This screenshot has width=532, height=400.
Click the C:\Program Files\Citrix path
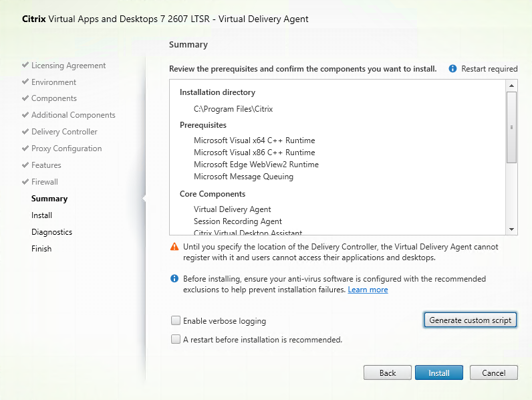(x=233, y=109)
